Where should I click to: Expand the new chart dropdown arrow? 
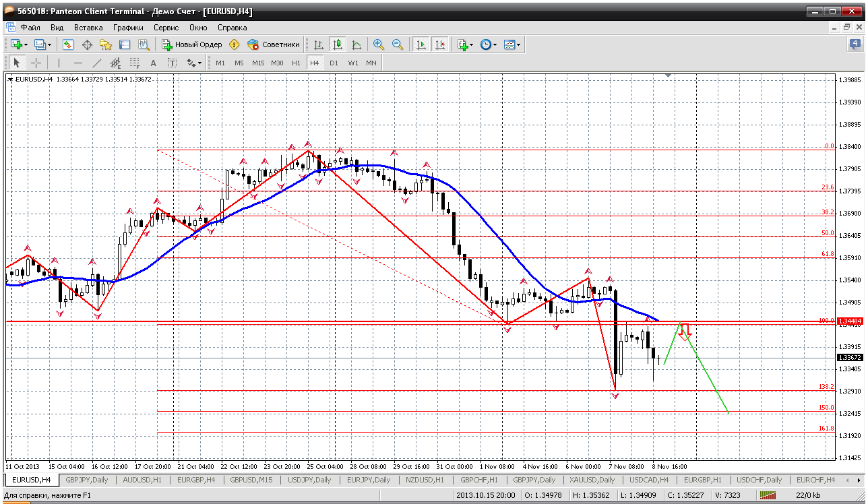[x=26, y=45]
